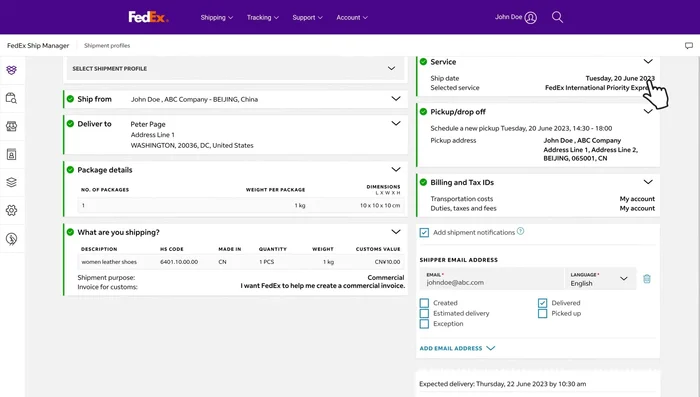Screen dimensions: 700x397
Task: Expand the Service section chevron
Action: [648, 61]
